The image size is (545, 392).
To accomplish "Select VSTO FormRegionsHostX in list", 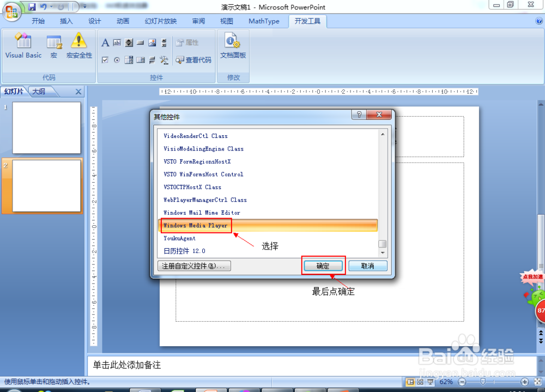I will [268, 162].
